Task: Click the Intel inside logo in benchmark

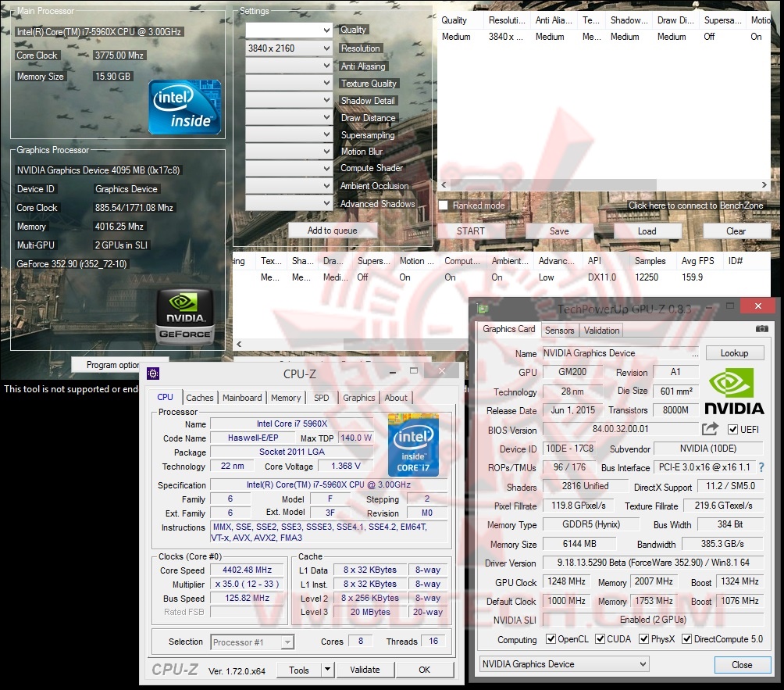Action: click(x=184, y=106)
